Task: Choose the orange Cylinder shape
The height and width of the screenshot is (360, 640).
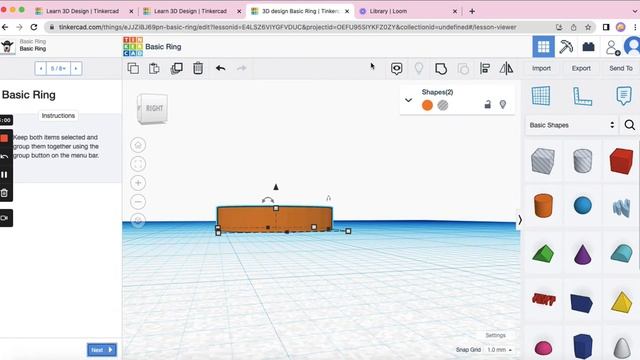Action: pos(543,205)
